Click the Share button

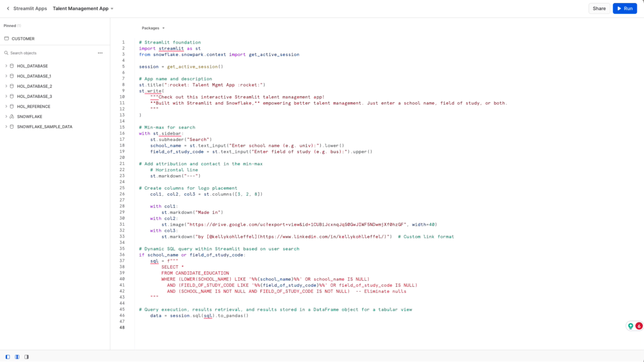click(x=599, y=8)
